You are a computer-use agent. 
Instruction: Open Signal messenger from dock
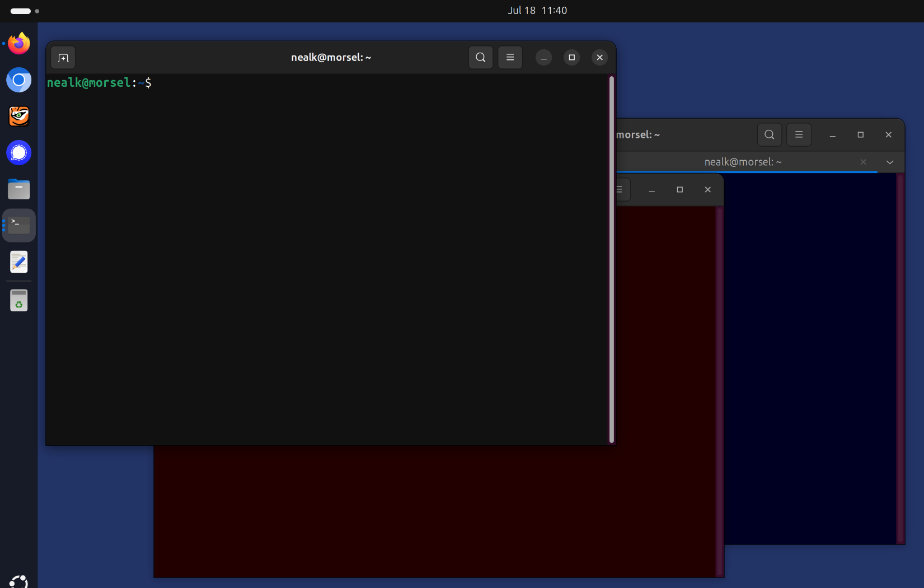[x=19, y=153]
